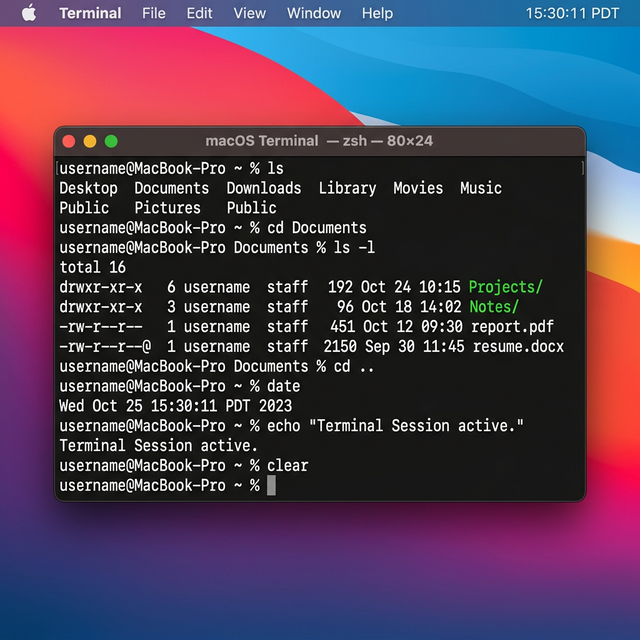The image size is (640, 640).
Task: Click 'Movies' in the ls output
Action: pyautogui.click(x=418, y=188)
